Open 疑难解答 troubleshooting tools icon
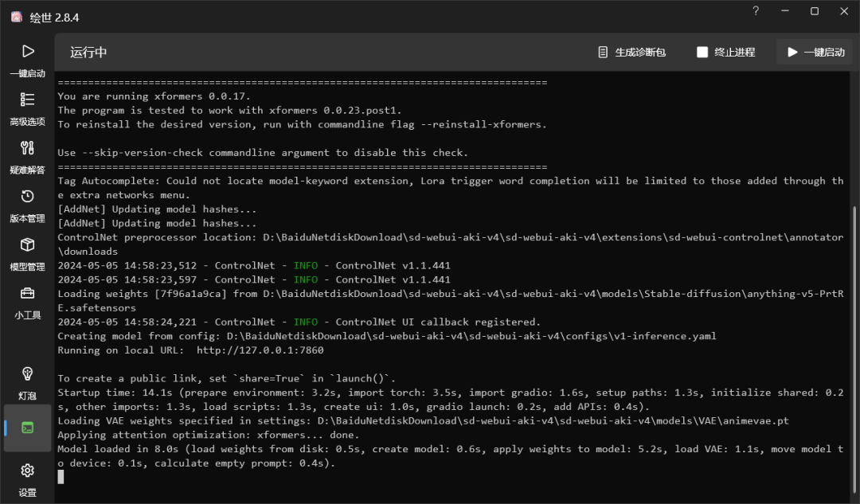The height and width of the screenshot is (504, 860). 28,148
